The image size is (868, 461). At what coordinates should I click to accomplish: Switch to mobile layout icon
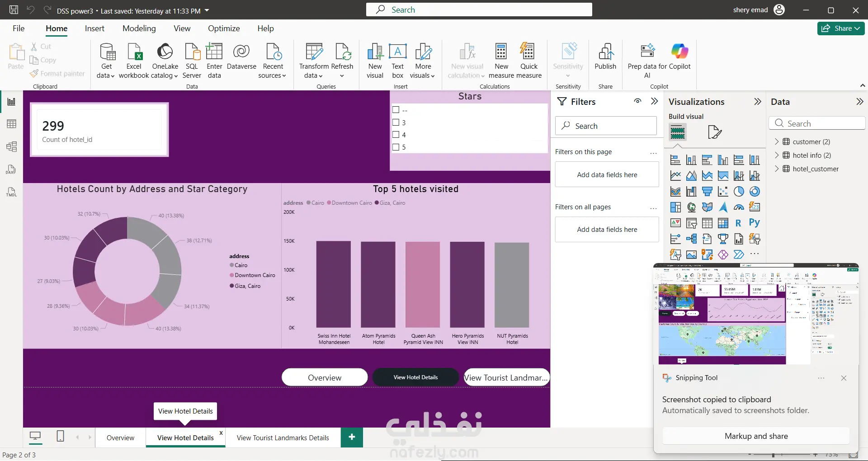pyautogui.click(x=60, y=436)
